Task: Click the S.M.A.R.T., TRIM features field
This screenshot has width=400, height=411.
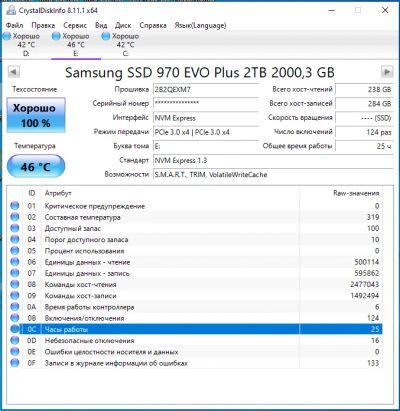Action: tap(273, 175)
